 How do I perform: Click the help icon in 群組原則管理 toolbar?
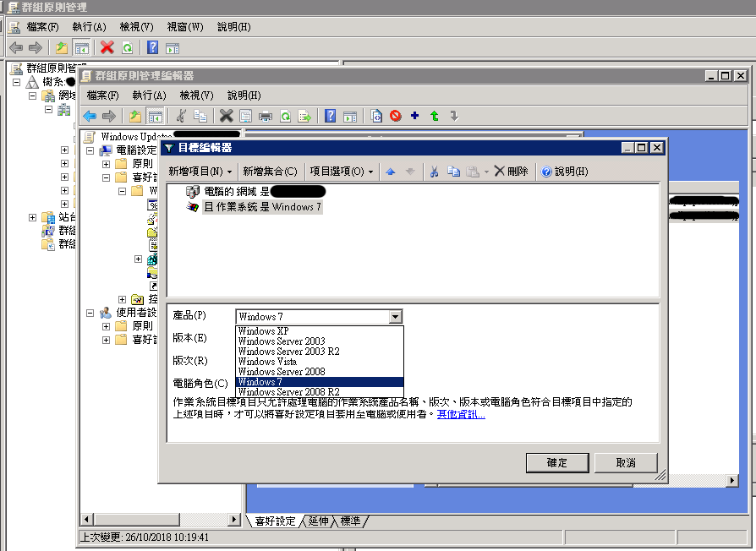[153, 47]
